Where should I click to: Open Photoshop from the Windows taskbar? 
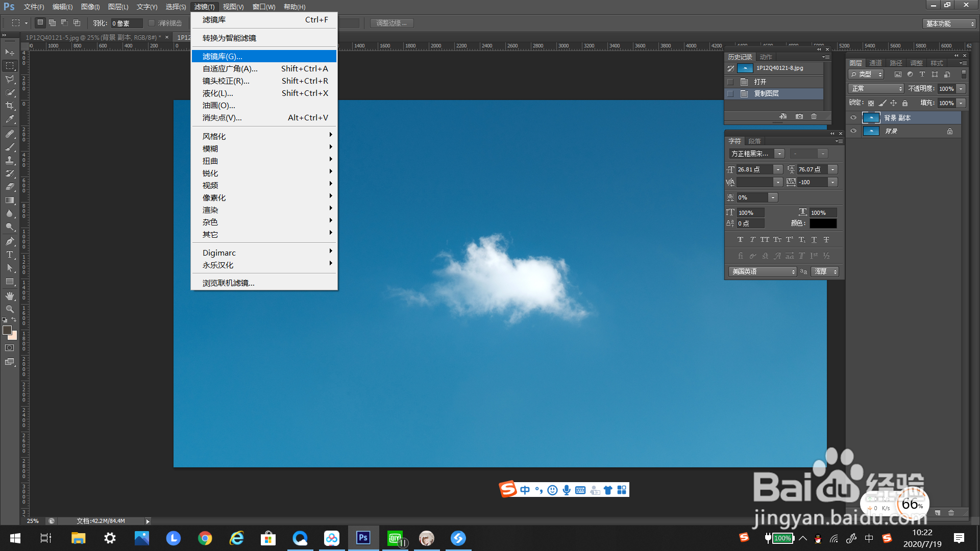point(363,538)
